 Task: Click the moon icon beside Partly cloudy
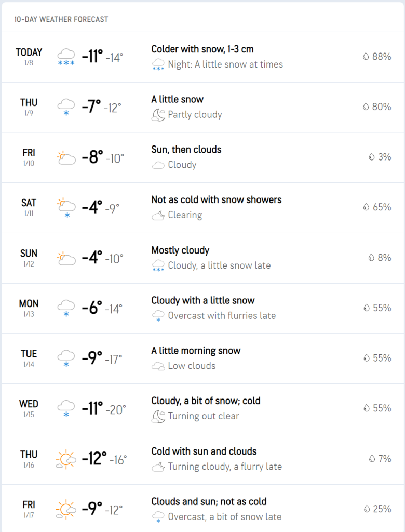(x=158, y=115)
